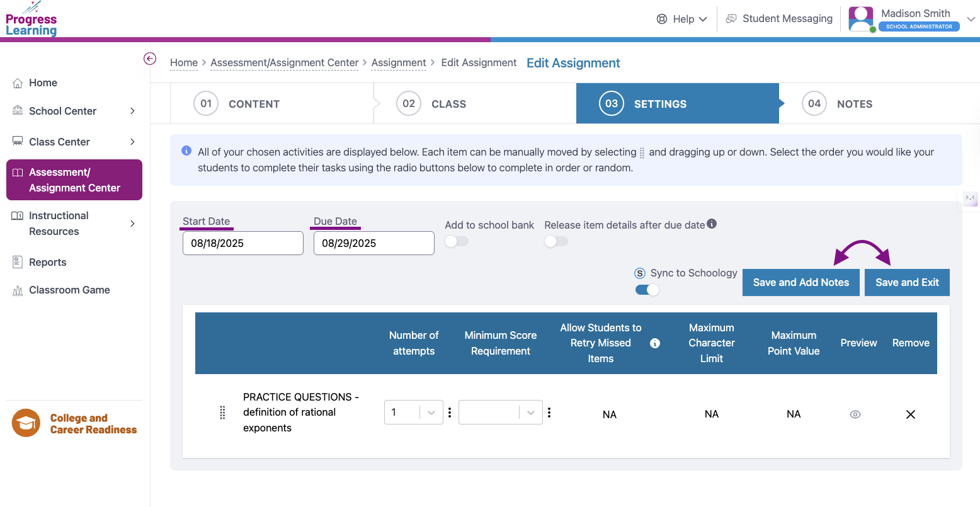Click the School Center building icon
This screenshot has height=507, width=980.
pos(18,111)
